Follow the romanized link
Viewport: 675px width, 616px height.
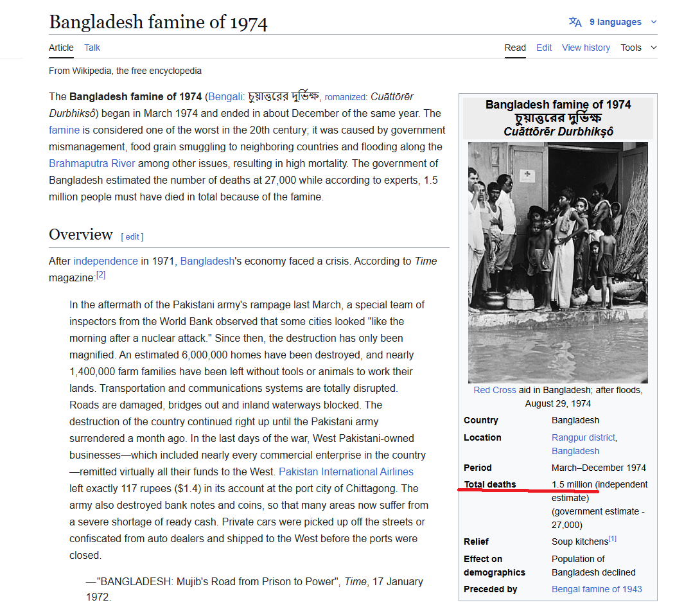click(345, 97)
